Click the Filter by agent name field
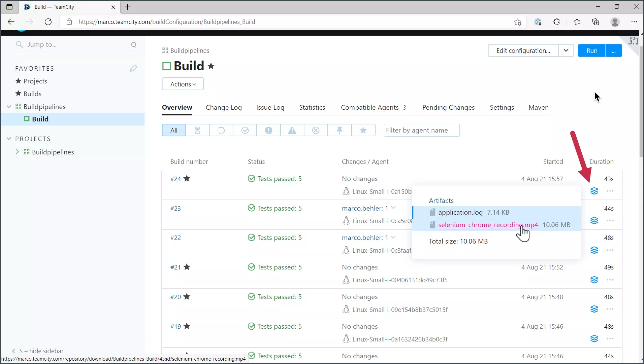Image resolution: width=644 pixels, height=364 pixels. pyautogui.click(x=421, y=131)
